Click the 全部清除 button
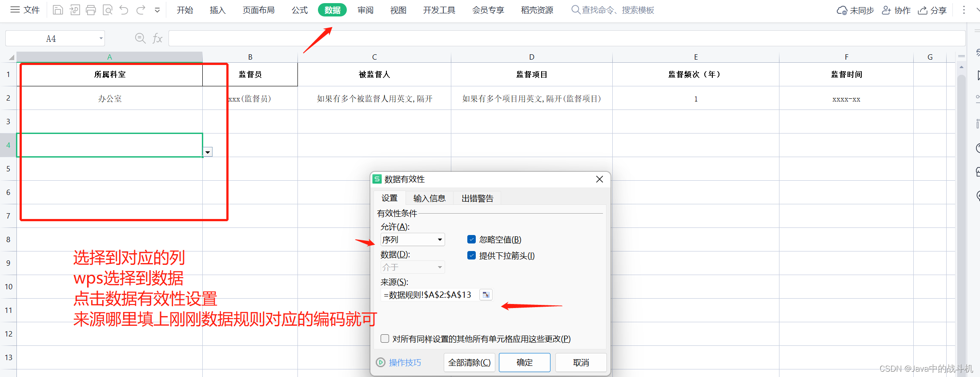Viewport: 980px width, 377px height. pos(469,362)
